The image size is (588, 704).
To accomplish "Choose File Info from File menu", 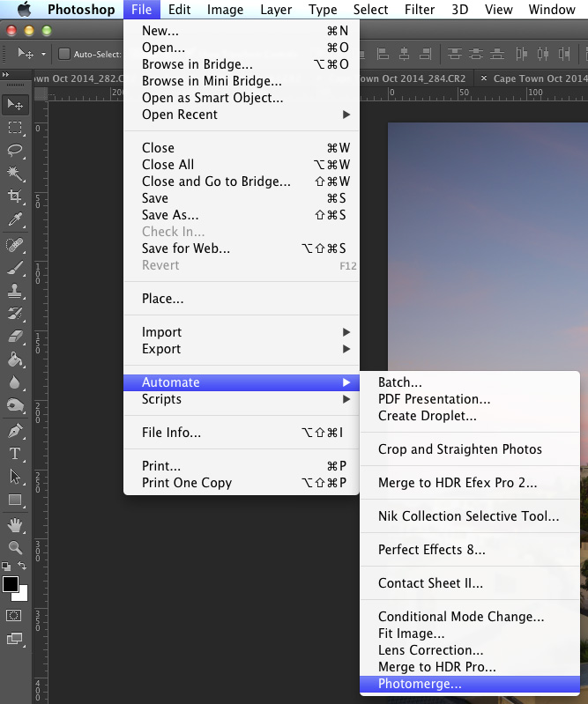I will (242, 433).
